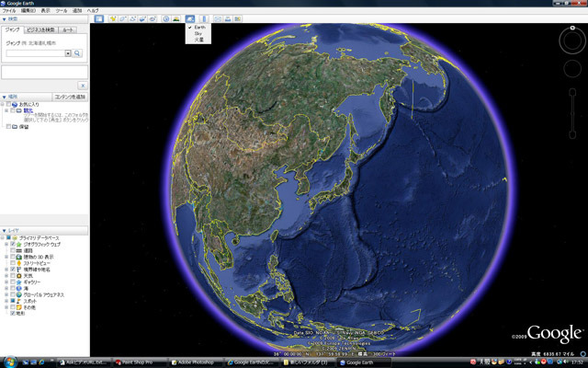Expand the ジオグラフィック ウェブ tree node

[6, 245]
